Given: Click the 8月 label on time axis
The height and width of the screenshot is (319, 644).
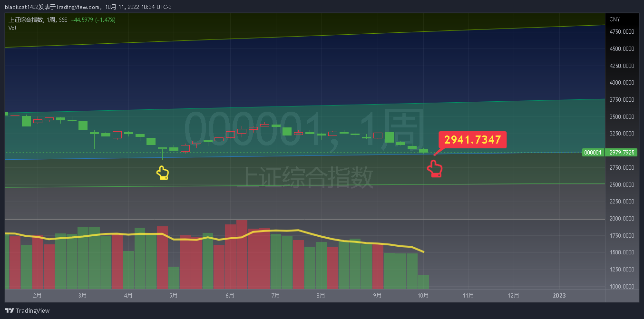Looking at the screenshot, I should 321,296.
